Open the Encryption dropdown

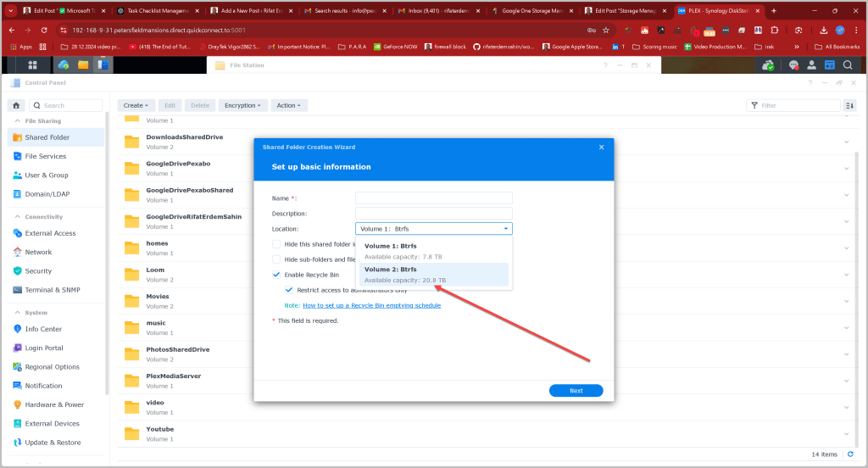point(242,105)
